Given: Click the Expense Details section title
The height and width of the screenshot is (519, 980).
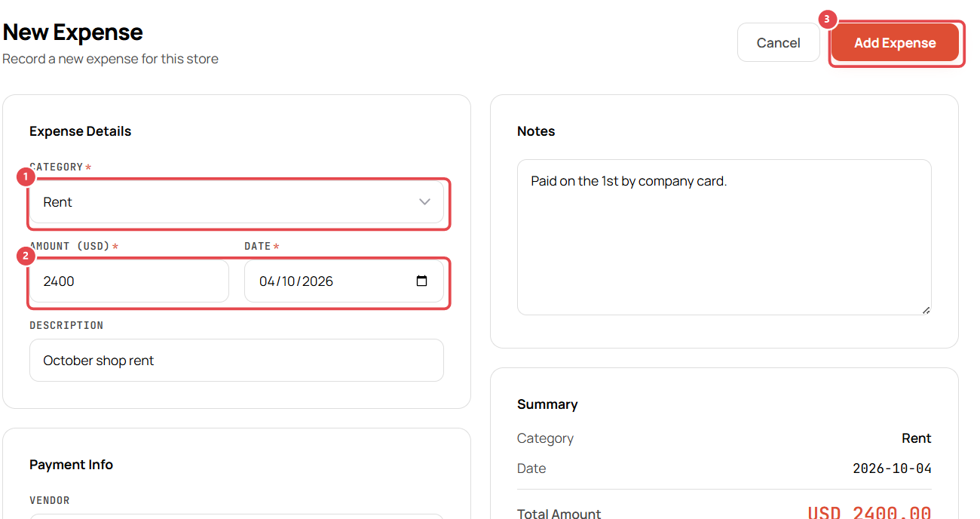Looking at the screenshot, I should [x=81, y=131].
